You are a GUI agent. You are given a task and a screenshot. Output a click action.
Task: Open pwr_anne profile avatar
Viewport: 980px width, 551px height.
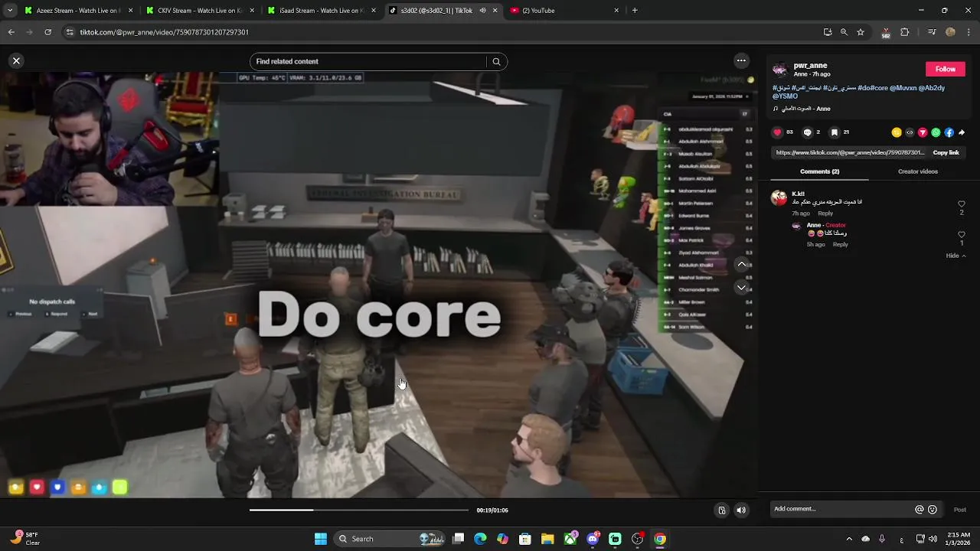pyautogui.click(x=779, y=70)
